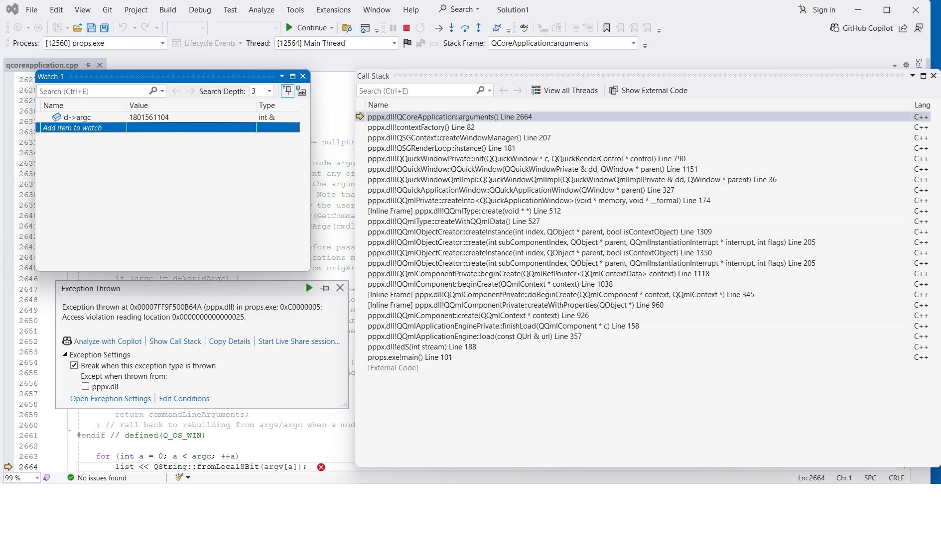Click the exception error icon on line 2664
The width and height of the screenshot is (941, 560).
(x=321, y=467)
